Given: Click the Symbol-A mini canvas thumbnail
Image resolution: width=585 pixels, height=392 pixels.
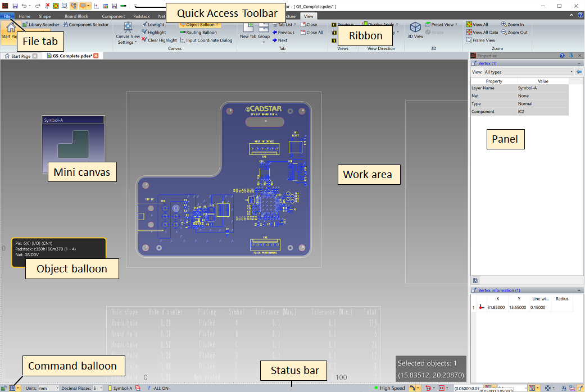Looking at the screenshot, I should point(73,144).
